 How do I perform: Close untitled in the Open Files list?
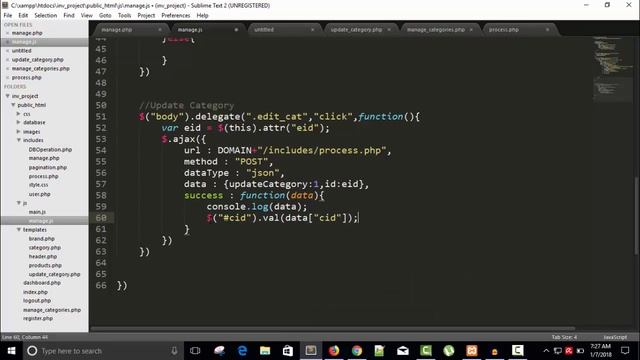click(7, 51)
